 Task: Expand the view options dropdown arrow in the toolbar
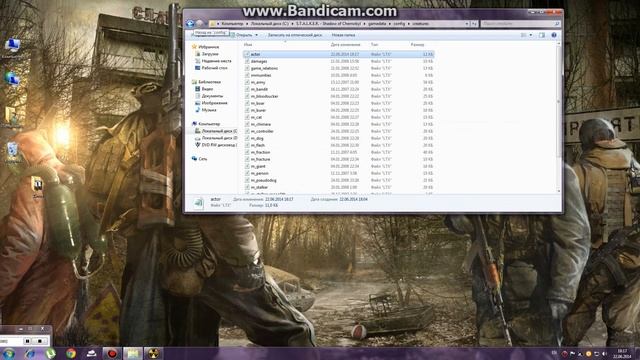[x=531, y=35]
